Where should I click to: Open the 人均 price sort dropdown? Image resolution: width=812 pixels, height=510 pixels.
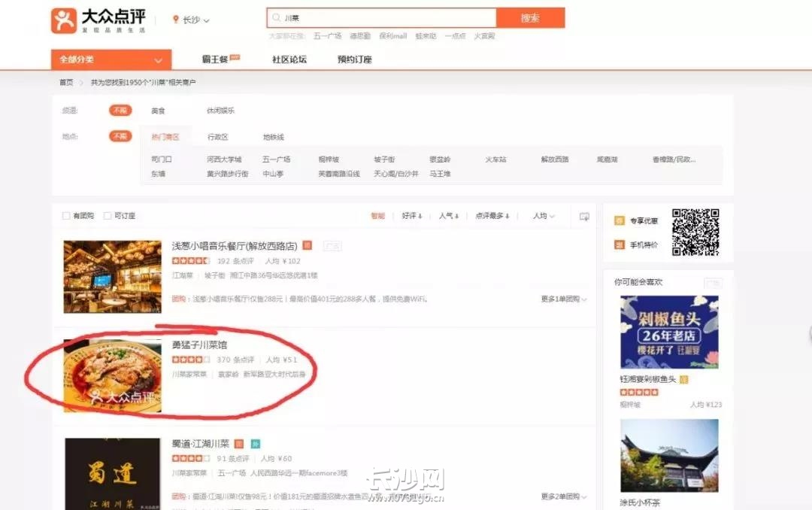pos(544,216)
